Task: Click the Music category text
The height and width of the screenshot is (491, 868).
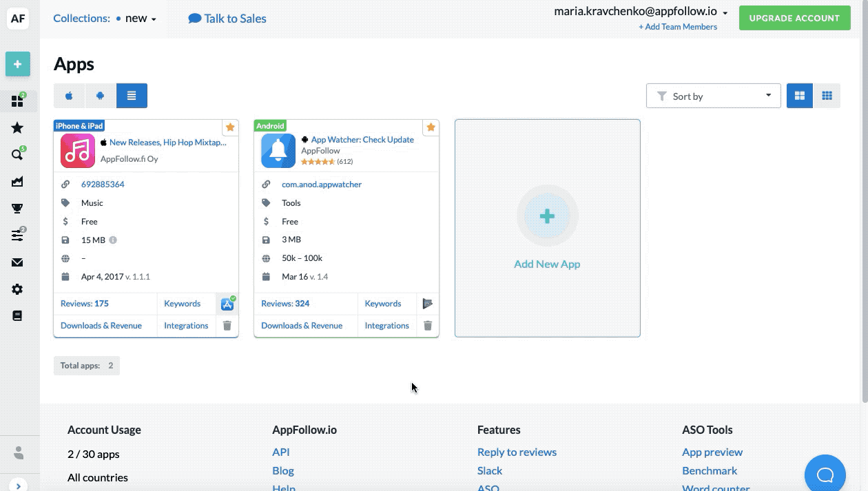Action: coord(92,203)
